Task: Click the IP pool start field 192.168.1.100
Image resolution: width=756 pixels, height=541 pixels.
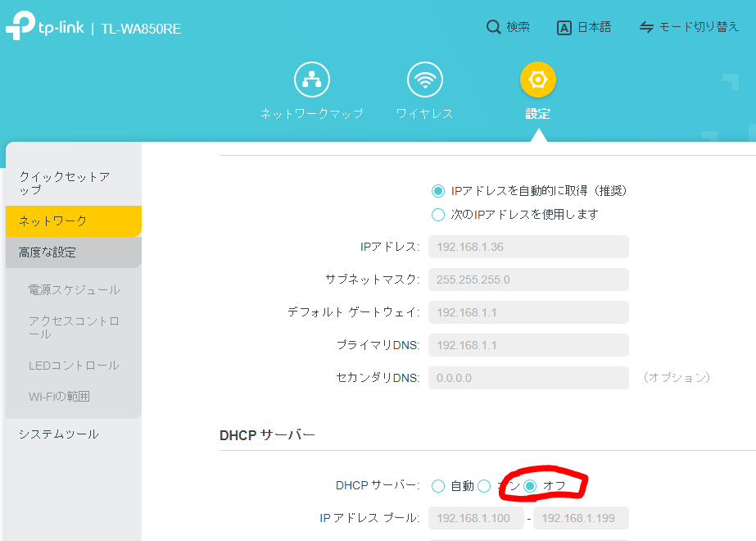Action: click(476, 518)
